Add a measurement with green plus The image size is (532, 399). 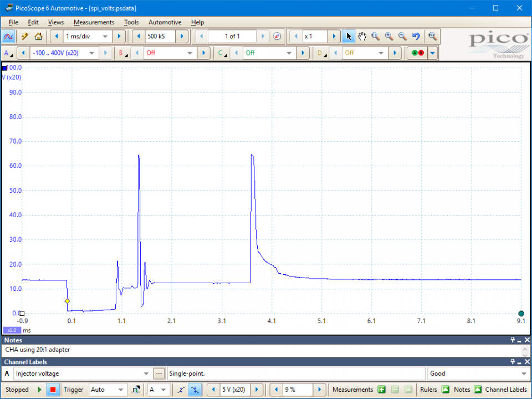[382, 390]
